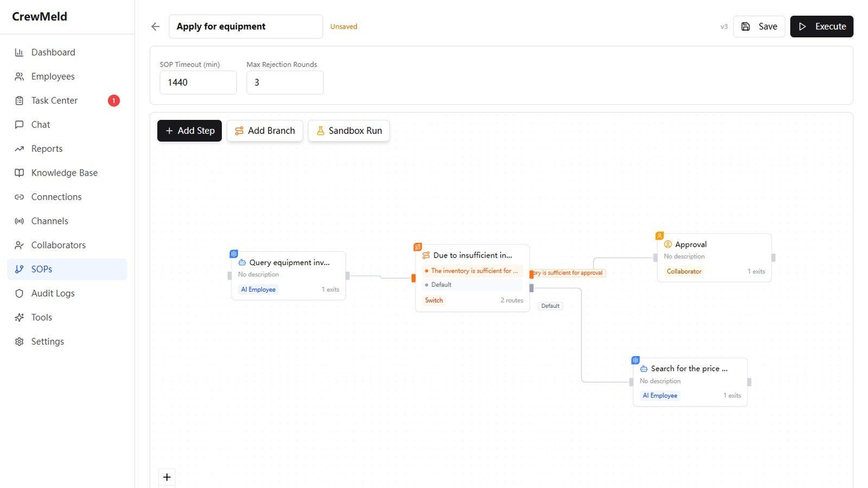868x488 pixels.
Task: Click the Dashboard chart icon in sidebar
Action: tap(19, 53)
